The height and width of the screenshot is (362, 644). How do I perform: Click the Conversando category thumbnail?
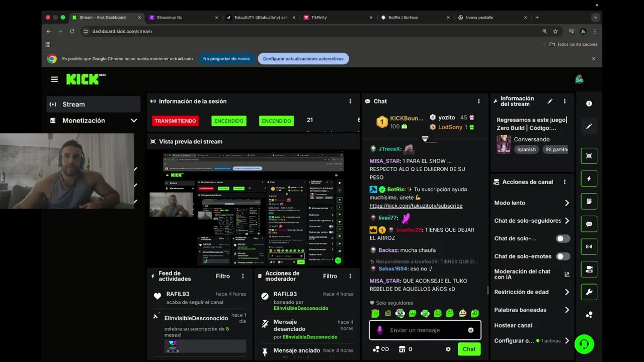[x=504, y=144]
